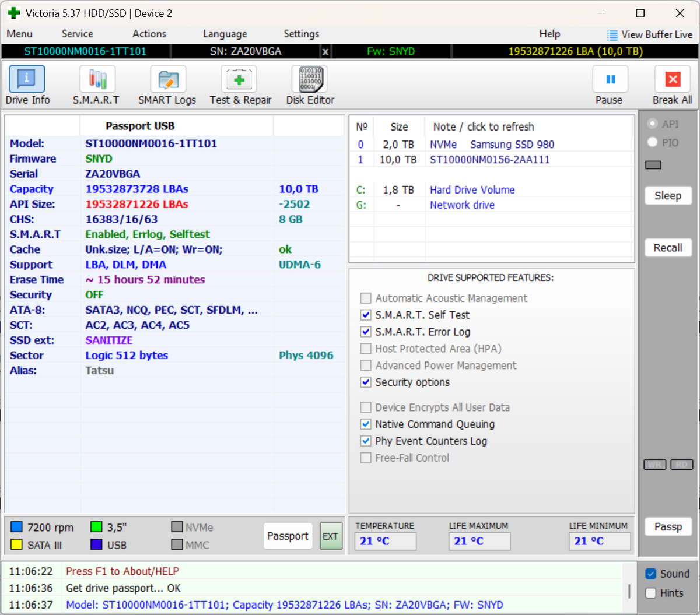Open the Help menu
Screen dimensions: 700x615
(549, 34)
